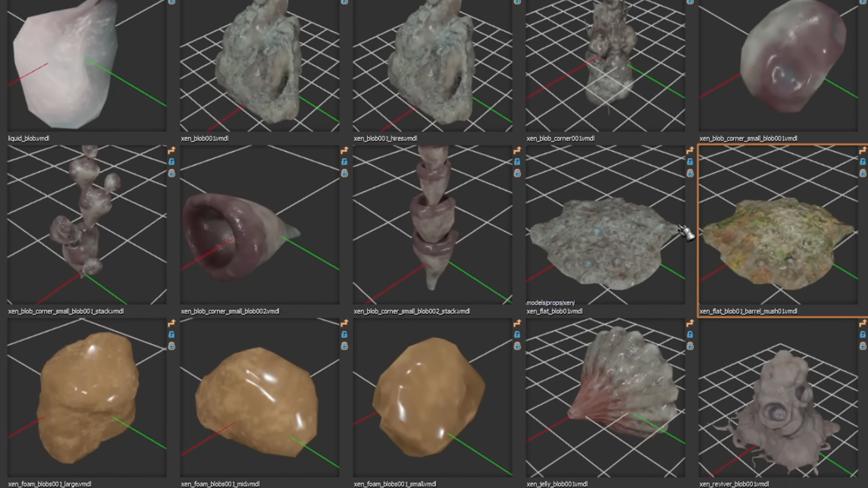Click orange-outlined lock icon beside xen_foam_blobs001_mid thumbnail
The image size is (868, 488).
point(344,346)
